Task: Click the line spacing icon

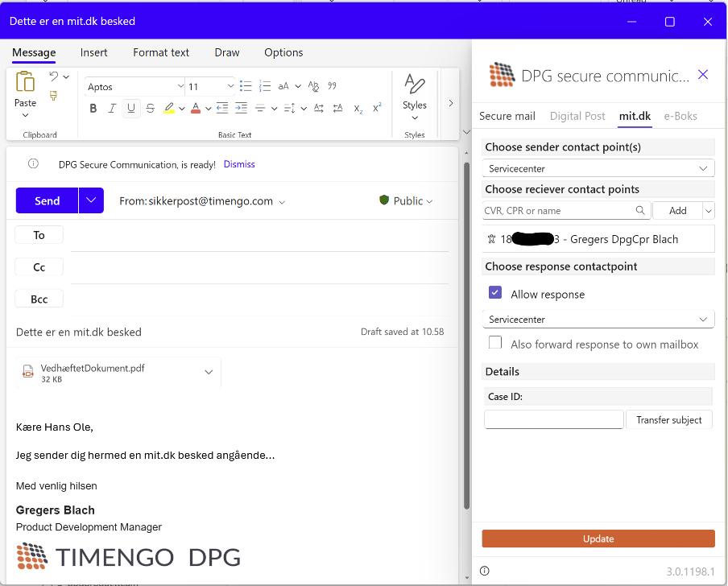Action: tap(289, 109)
